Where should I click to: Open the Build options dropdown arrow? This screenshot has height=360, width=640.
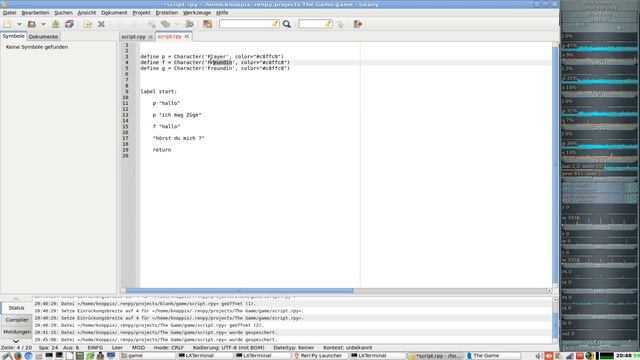177,24
